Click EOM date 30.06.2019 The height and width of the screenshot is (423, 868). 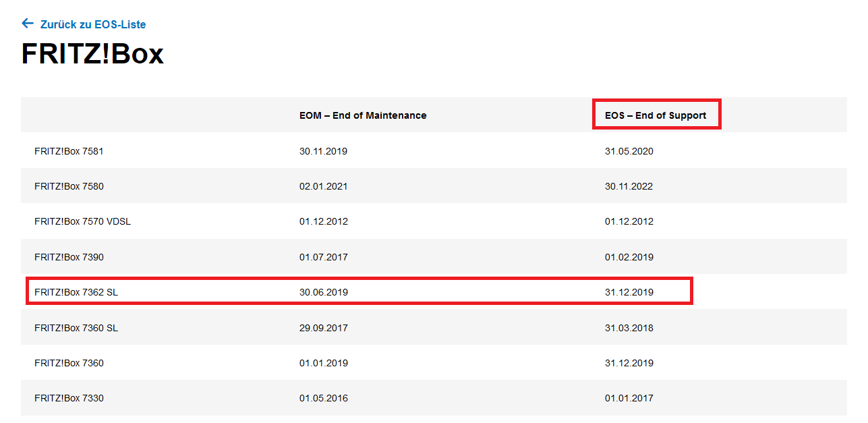[324, 292]
